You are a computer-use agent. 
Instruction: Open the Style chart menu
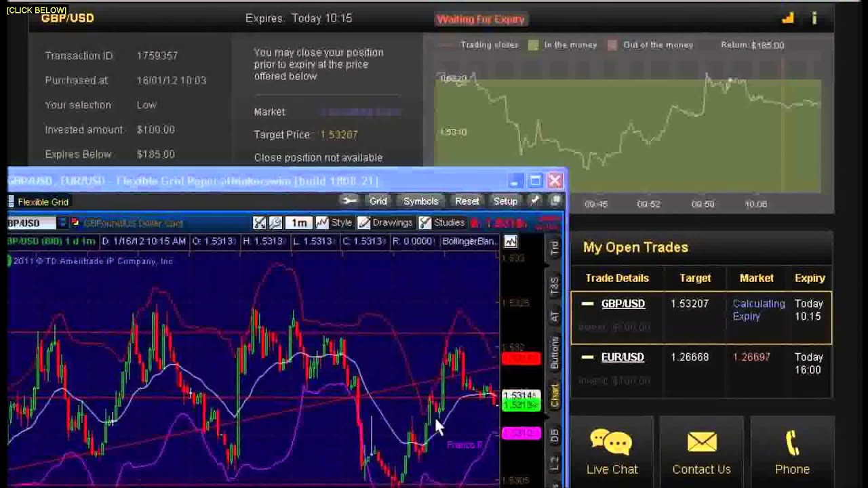tap(334, 223)
